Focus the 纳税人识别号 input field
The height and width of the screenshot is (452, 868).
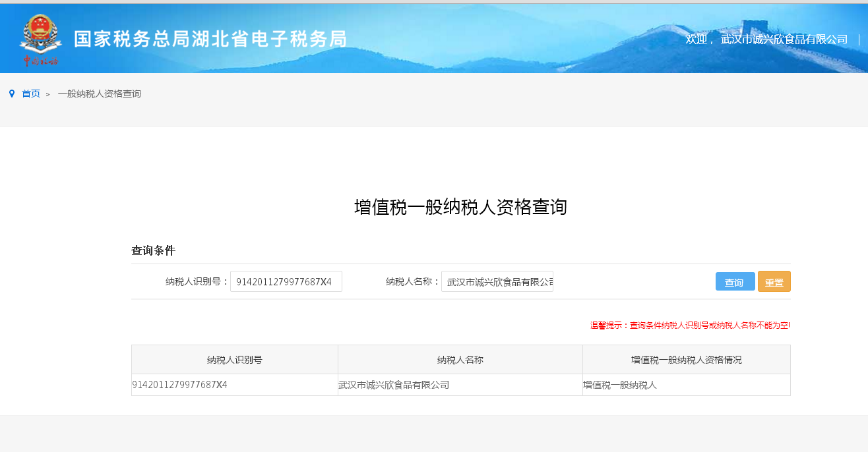click(286, 281)
